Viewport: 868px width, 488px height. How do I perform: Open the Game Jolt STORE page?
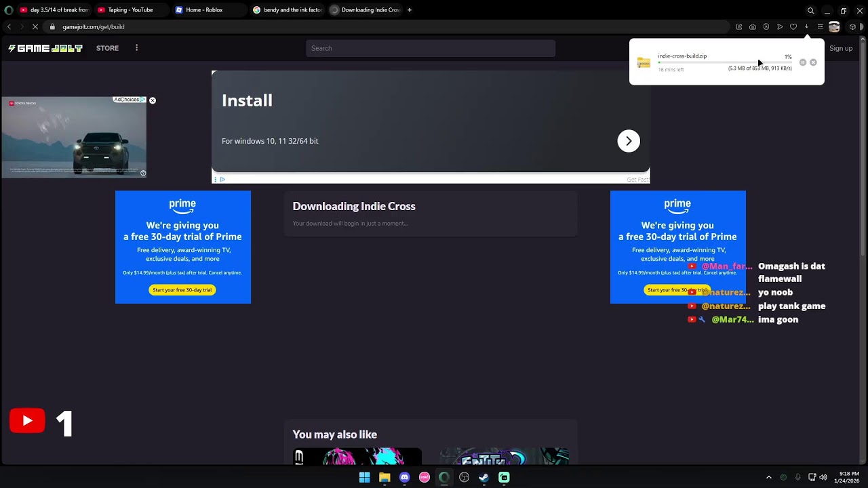tap(107, 48)
